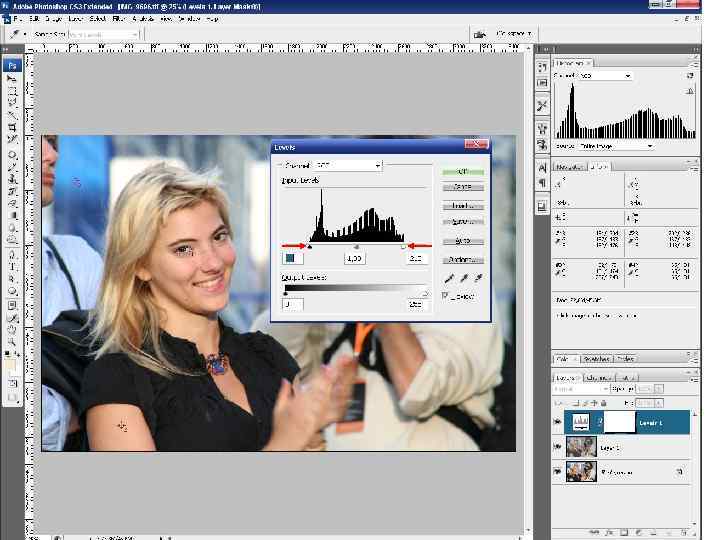Viewport: 720px width, 540px height.
Task: Open the Channel dropdown in Levels dialog
Action: [349, 165]
